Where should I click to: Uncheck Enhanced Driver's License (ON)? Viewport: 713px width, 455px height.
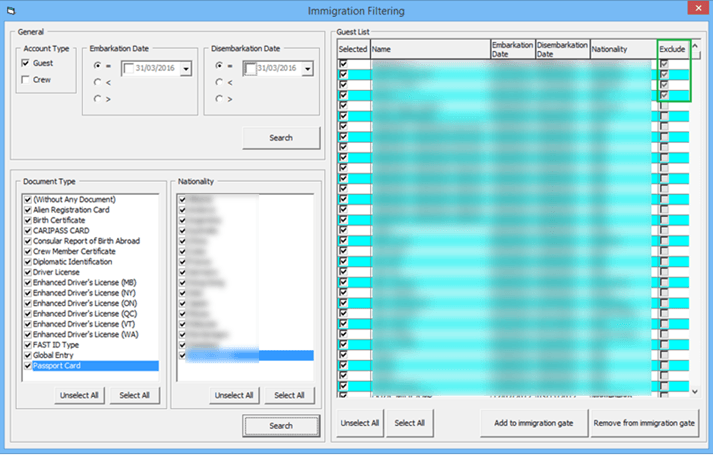point(28,303)
